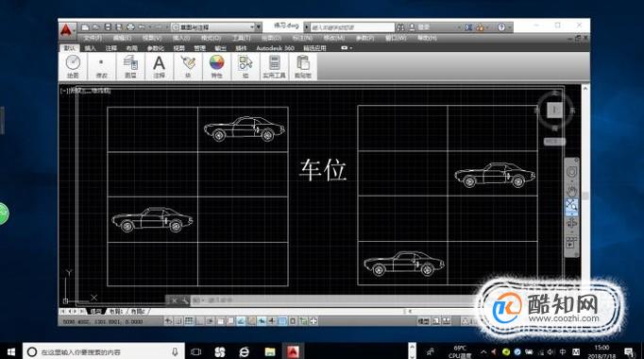Screen dimensions: 644x359
Task: Open the 格式(O) menu
Action: click(x=212, y=38)
